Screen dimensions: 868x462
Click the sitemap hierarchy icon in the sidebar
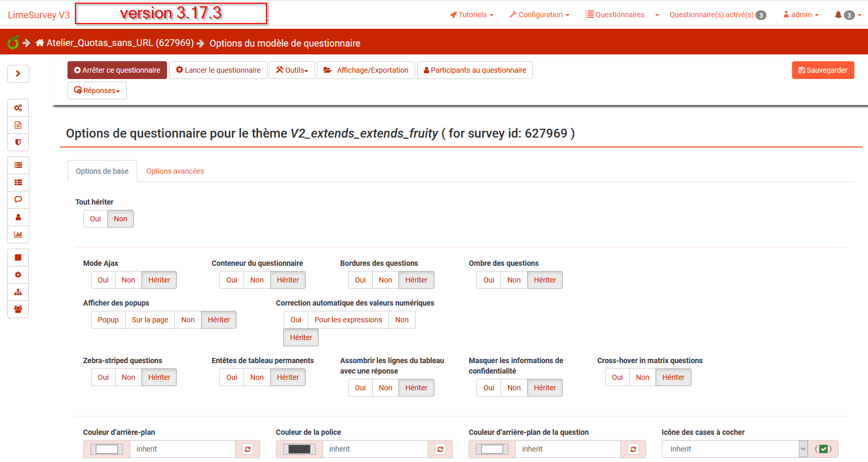(x=18, y=292)
